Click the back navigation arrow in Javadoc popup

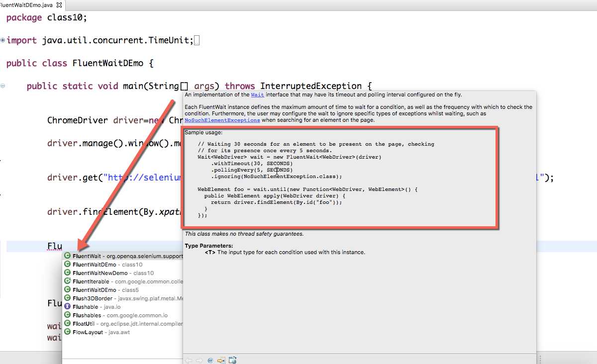click(189, 360)
